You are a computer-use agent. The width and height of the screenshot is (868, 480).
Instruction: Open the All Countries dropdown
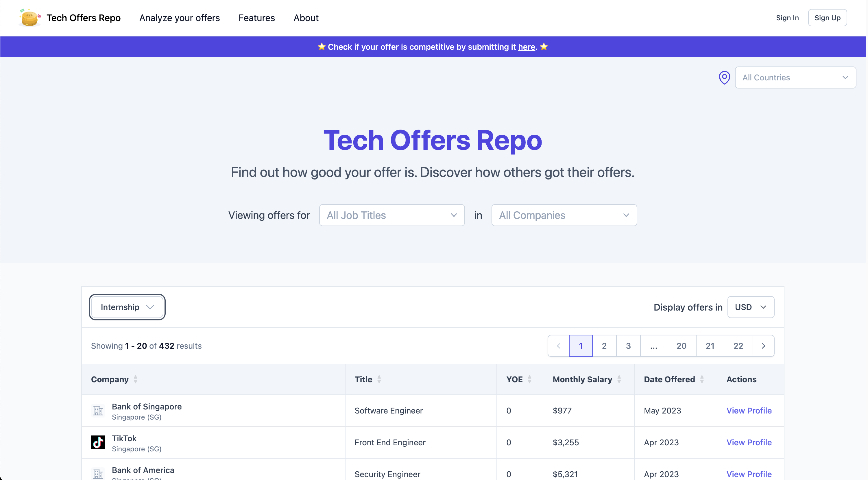pos(795,77)
